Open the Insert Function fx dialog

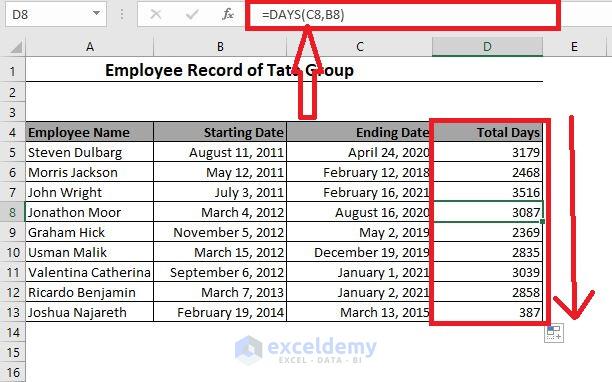pos(228,14)
